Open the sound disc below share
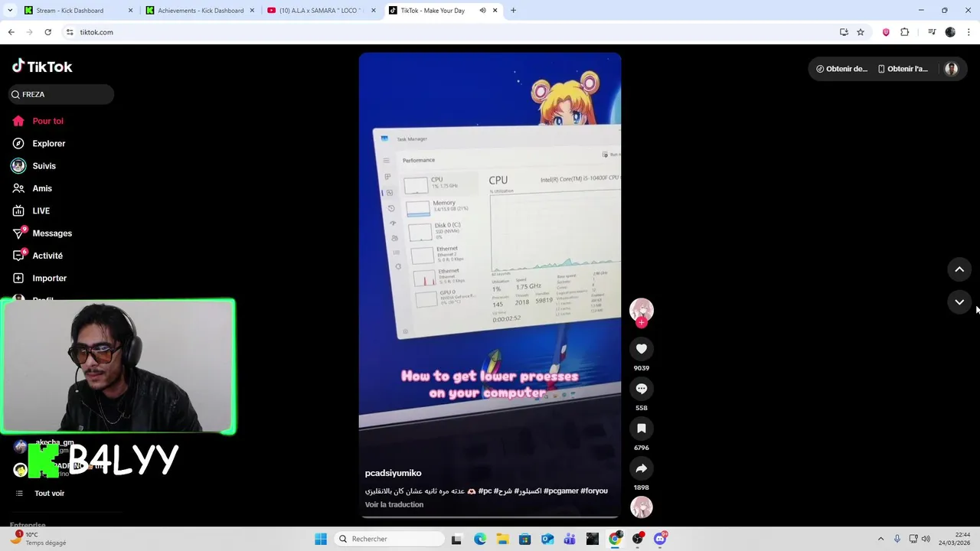980x551 pixels. pos(642,507)
